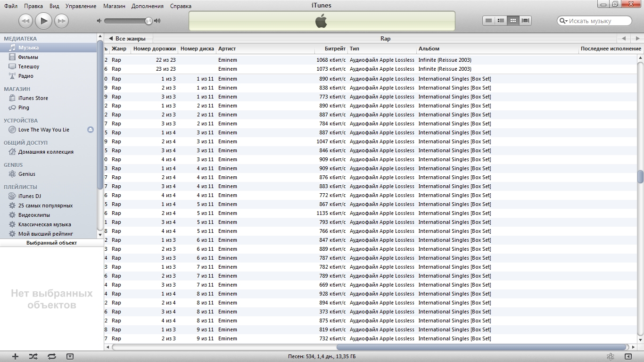644x362 pixels.
Task: Open the Справка menu
Action: (181, 6)
